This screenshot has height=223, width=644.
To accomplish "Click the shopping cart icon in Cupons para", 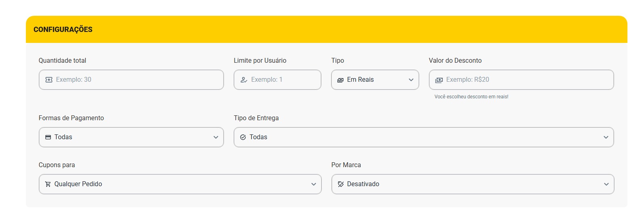I will click(48, 184).
